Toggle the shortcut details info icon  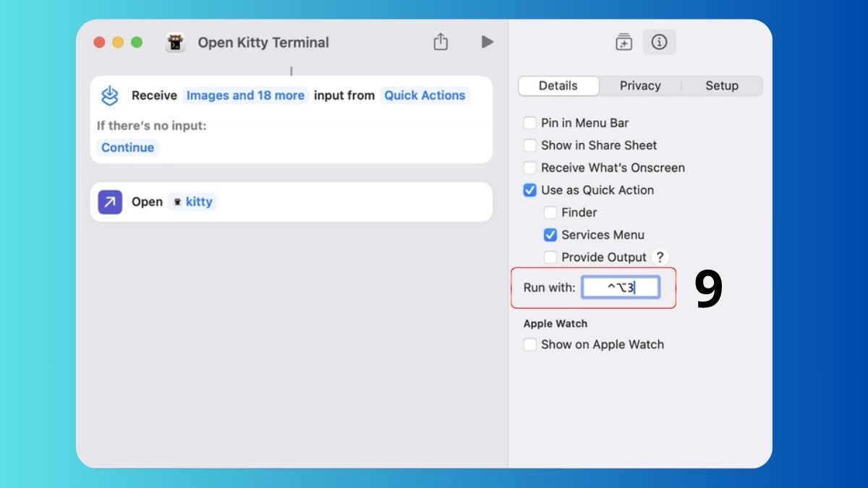[x=659, y=42]
